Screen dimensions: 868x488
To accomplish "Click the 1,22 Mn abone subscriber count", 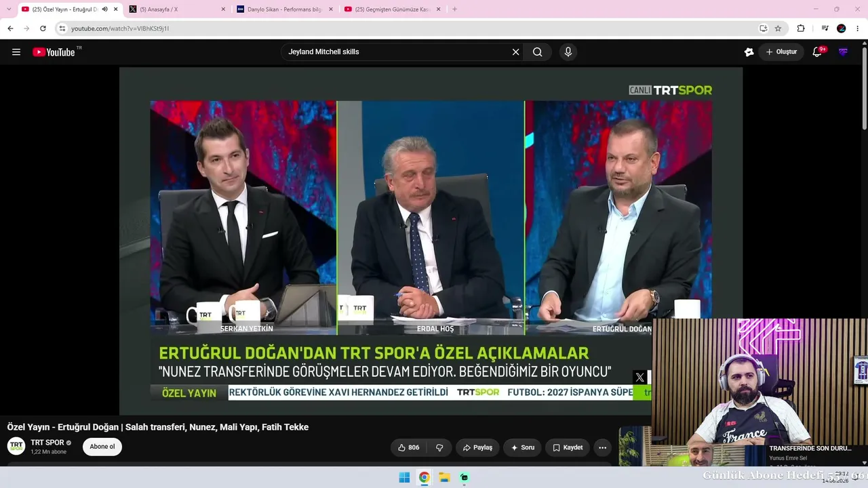I will tap(48, 452).
